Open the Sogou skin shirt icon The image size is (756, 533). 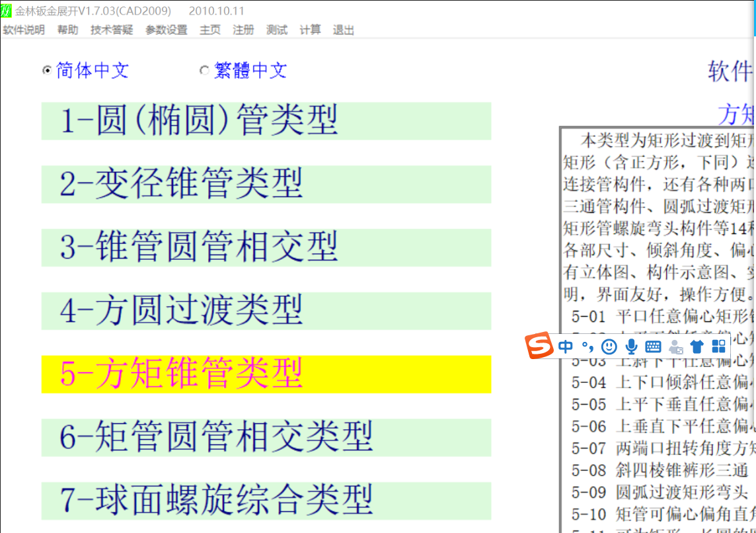tap(697, 347)
